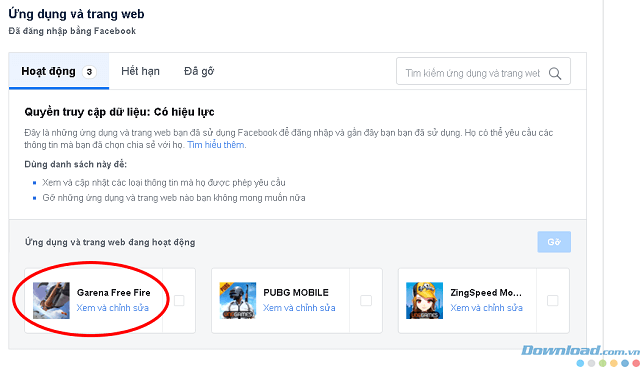Viewport: 640px width, 367px height.
Task: Switch to the Đã gỡ tab
Action: (199, 71)
